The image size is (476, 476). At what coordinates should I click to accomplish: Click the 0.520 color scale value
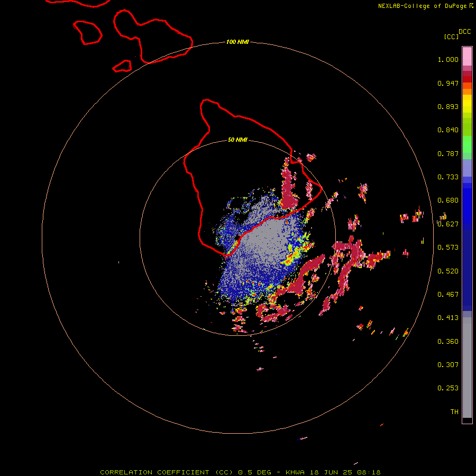448,271
